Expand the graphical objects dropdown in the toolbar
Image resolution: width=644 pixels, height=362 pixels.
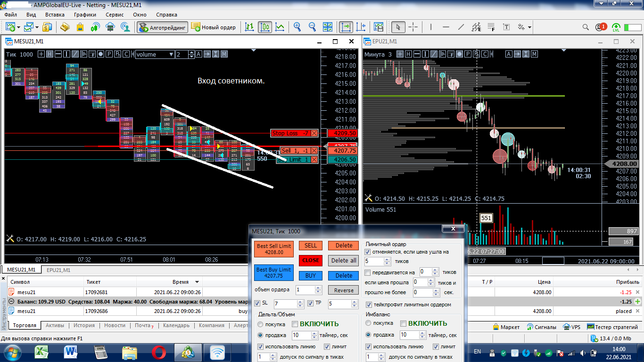click(529, 27)
